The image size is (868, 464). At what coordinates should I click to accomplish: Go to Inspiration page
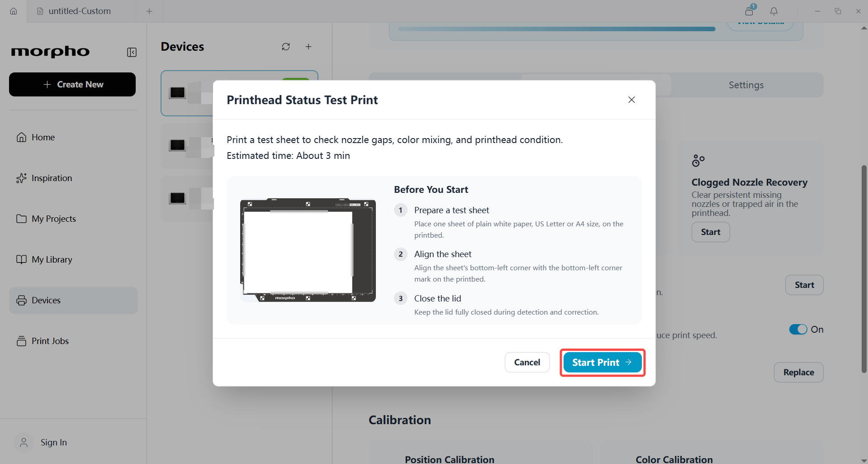coord(73,178)
